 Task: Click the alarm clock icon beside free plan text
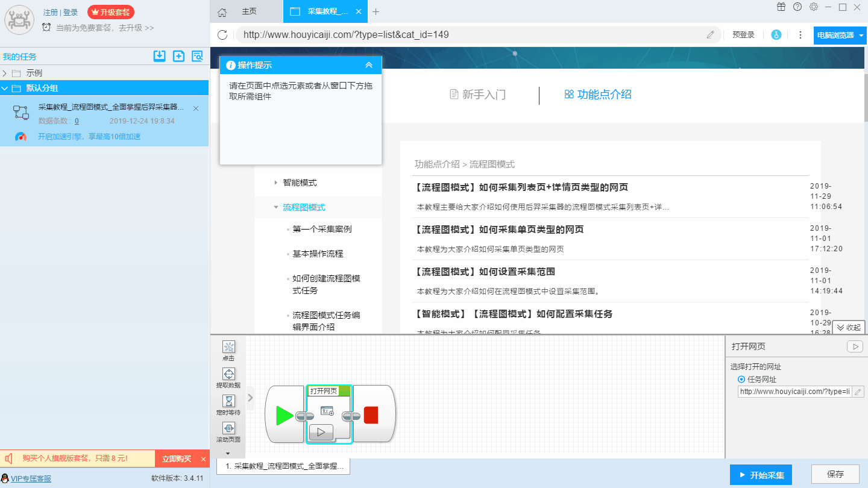46,27
